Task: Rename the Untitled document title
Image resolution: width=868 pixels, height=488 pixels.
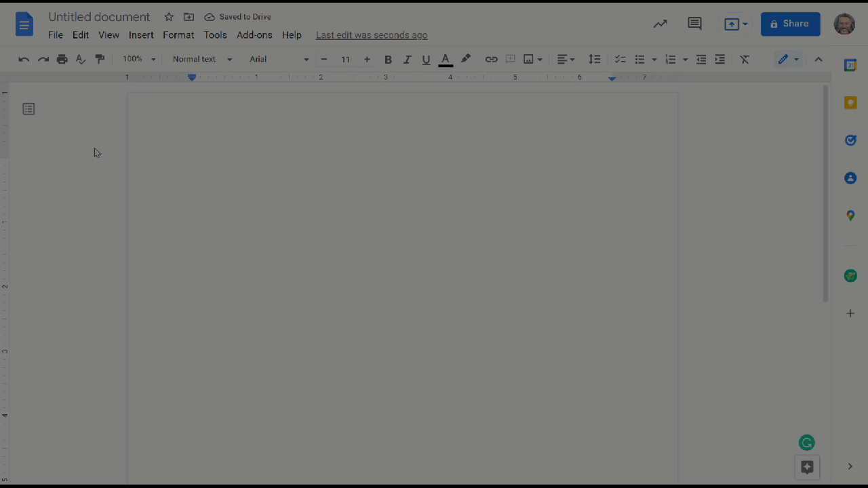Action: [x=99, y=17]
